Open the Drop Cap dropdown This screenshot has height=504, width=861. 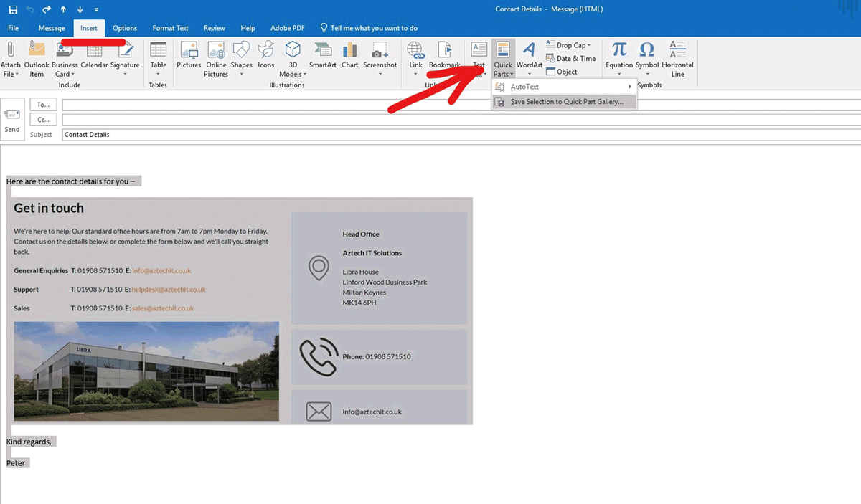568,45
